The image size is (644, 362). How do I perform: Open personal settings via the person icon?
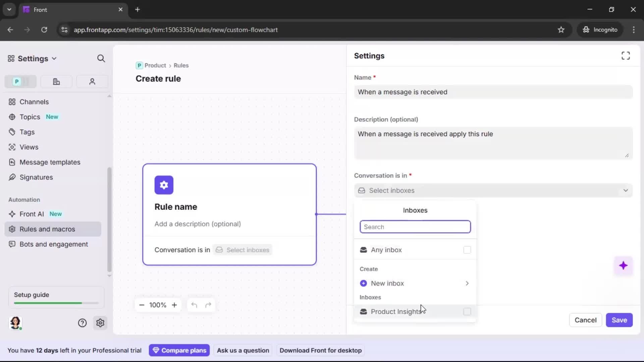(92, 81)
